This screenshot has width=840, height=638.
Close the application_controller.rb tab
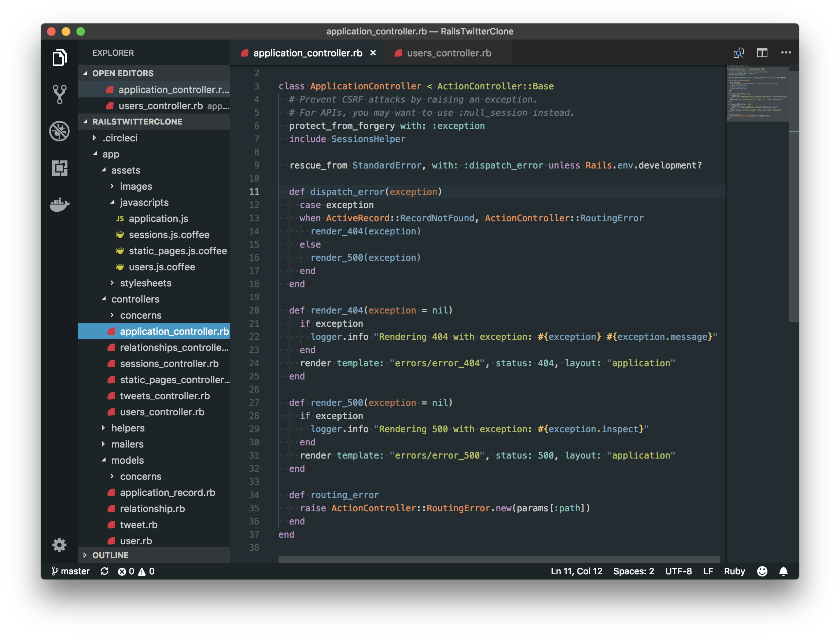[373, 53]
